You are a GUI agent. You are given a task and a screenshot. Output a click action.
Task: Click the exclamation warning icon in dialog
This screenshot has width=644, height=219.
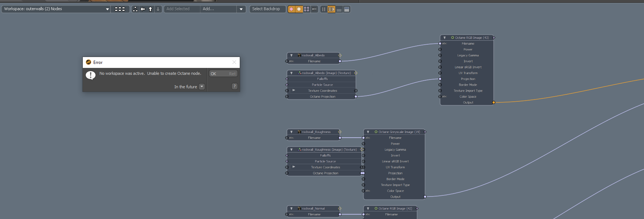point(90,75)
